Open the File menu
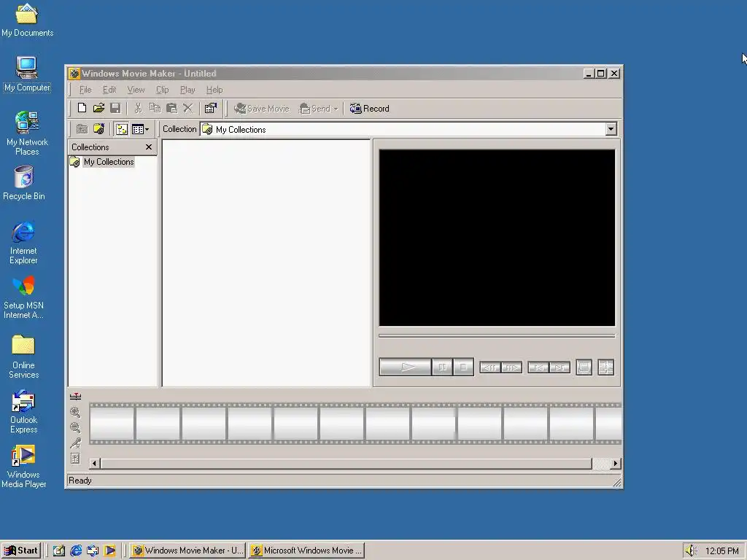 85,90
